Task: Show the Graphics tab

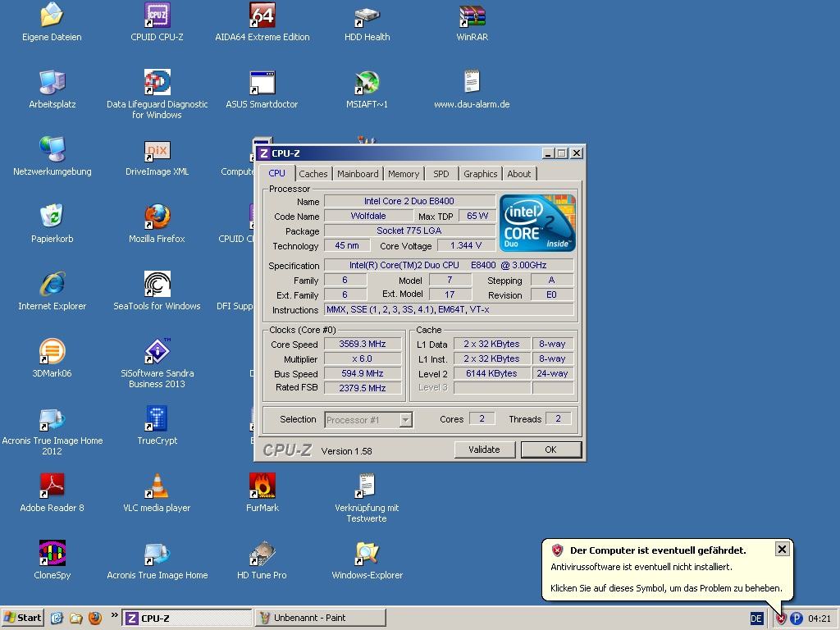Action: tap(480, 174)
